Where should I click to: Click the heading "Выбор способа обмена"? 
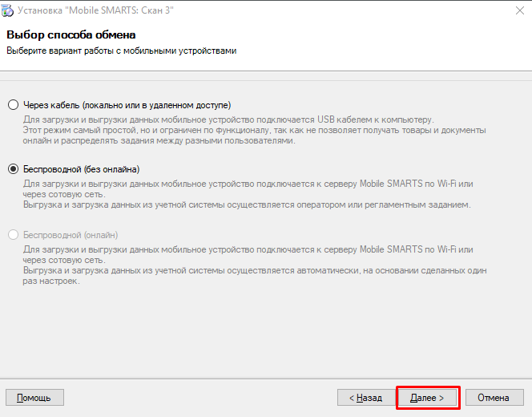coord(71,35)
